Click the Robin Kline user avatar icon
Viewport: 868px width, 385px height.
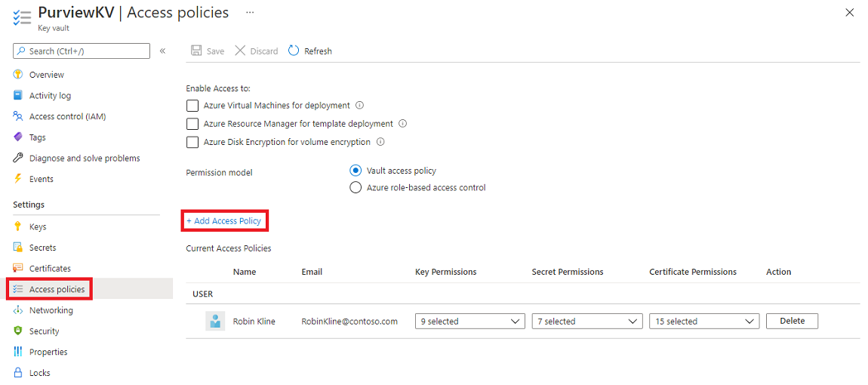pyautogui.click(x=215, y=321)
